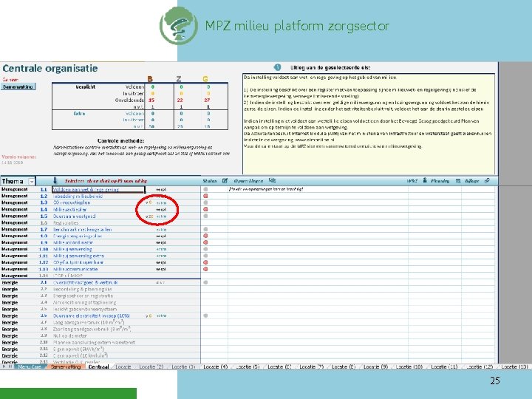532x399 pixels.
Task: Click the 'Centrale organisatie' heading
Action: [50, 68]
